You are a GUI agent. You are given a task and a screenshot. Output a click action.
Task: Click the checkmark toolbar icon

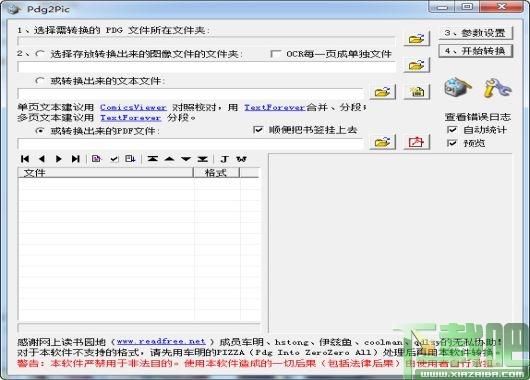(x=114, y=159)
